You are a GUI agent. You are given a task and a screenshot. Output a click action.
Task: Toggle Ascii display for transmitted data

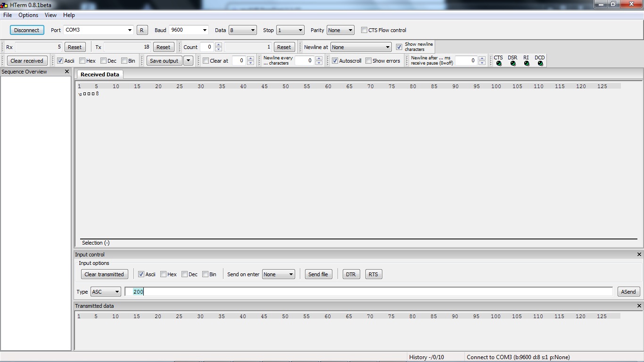click(x=141, y=274)
